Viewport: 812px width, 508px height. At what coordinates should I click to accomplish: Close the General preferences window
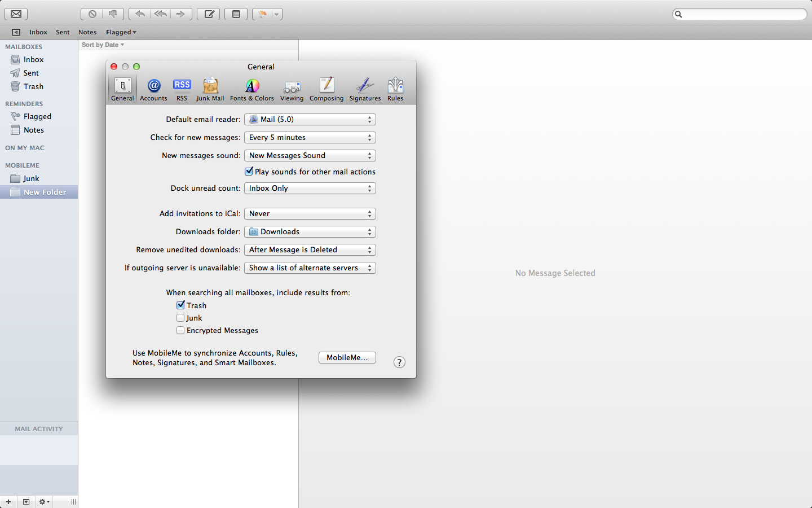coord(114,67)
